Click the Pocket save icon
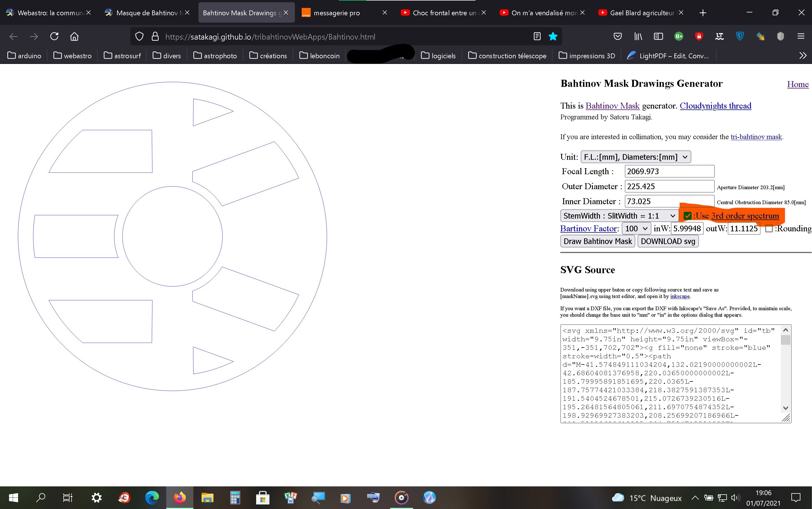 click(x=617, y=36)
